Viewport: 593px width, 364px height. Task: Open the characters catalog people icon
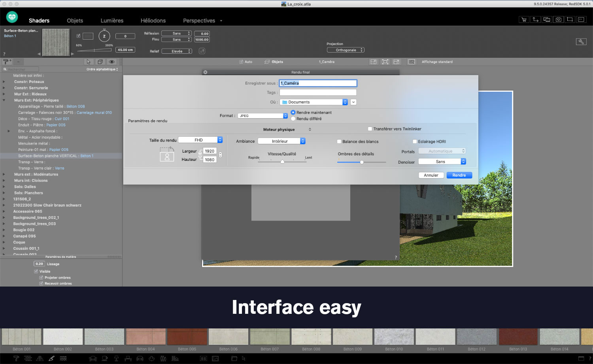tap(163, 358)
